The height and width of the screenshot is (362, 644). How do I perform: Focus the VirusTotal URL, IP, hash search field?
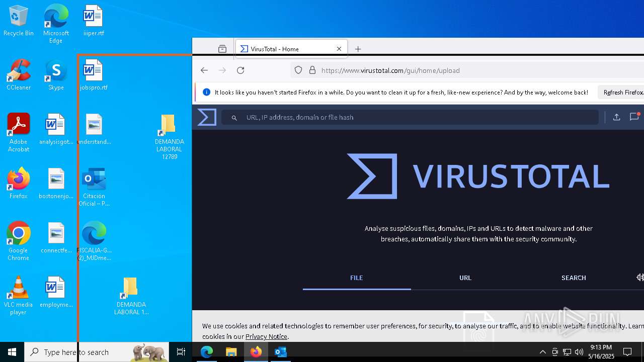pyautogui.click(x=410, y=117)
